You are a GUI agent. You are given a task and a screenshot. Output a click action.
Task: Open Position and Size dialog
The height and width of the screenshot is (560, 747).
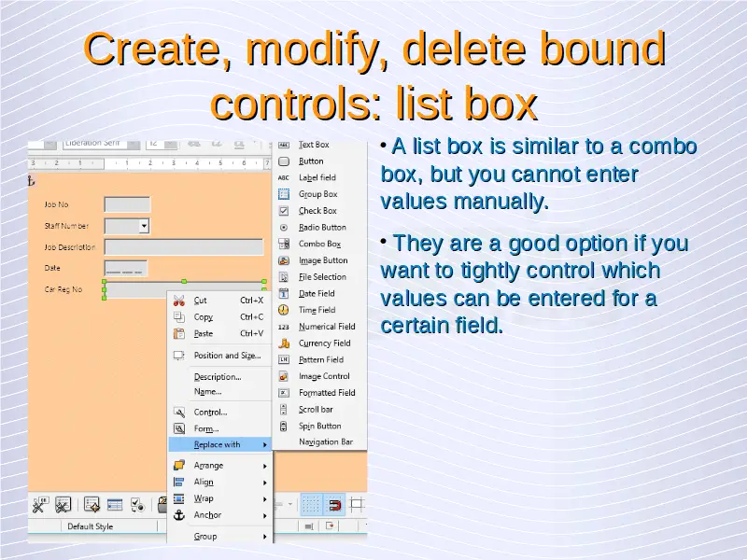(219, 356)
